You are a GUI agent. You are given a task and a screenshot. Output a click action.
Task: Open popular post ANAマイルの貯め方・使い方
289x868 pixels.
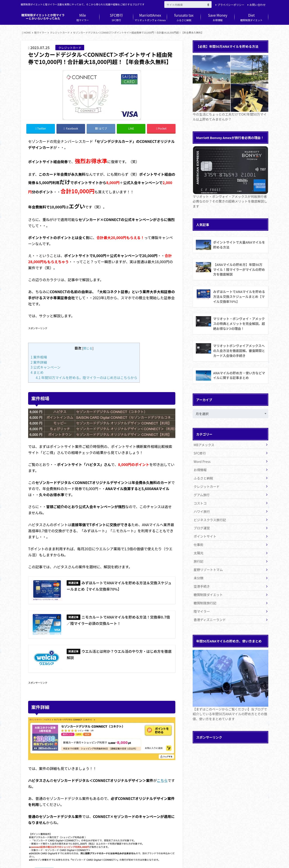230,375
